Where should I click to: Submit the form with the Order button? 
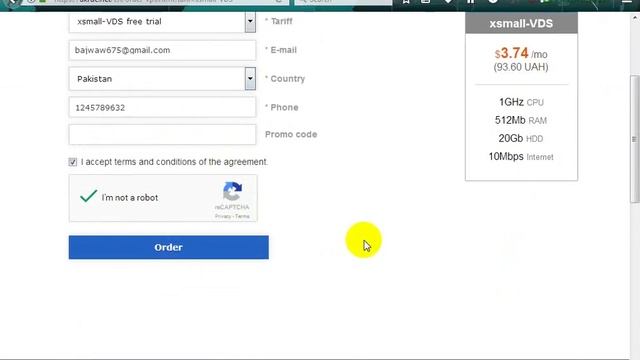(169, 247)
